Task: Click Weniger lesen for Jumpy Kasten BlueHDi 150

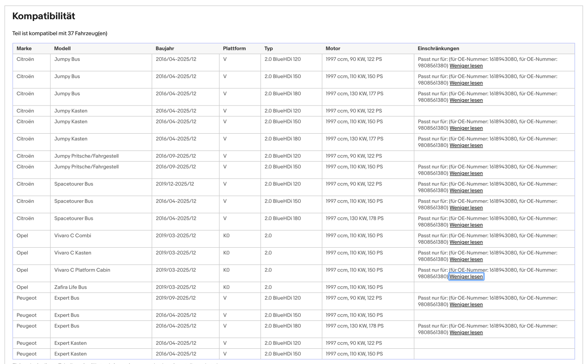Action: point(466,128)
